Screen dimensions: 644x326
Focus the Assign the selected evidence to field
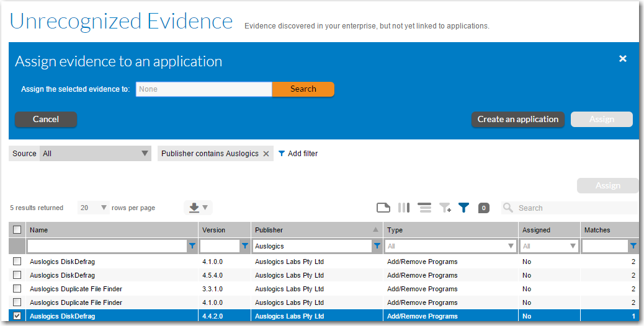[x=203, y=89]
